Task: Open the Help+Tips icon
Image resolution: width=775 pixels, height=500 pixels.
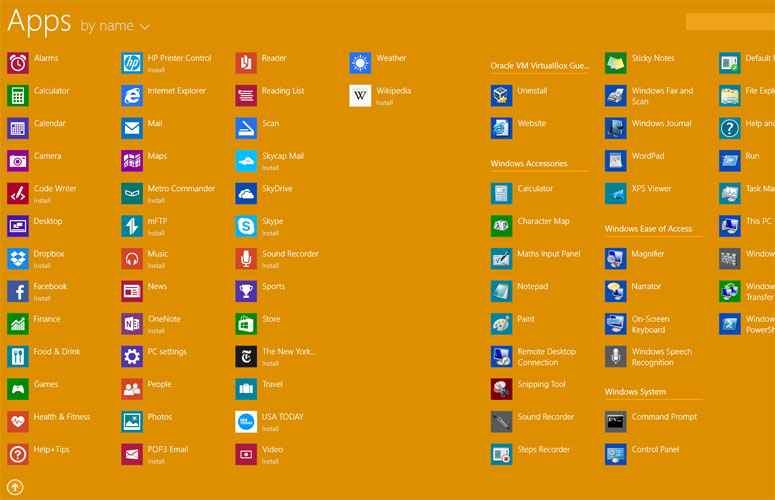Action: tap(18, 455)
